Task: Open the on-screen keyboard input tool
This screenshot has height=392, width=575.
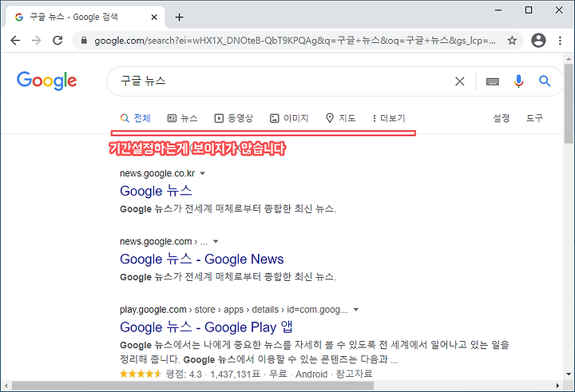Action: 492,81
